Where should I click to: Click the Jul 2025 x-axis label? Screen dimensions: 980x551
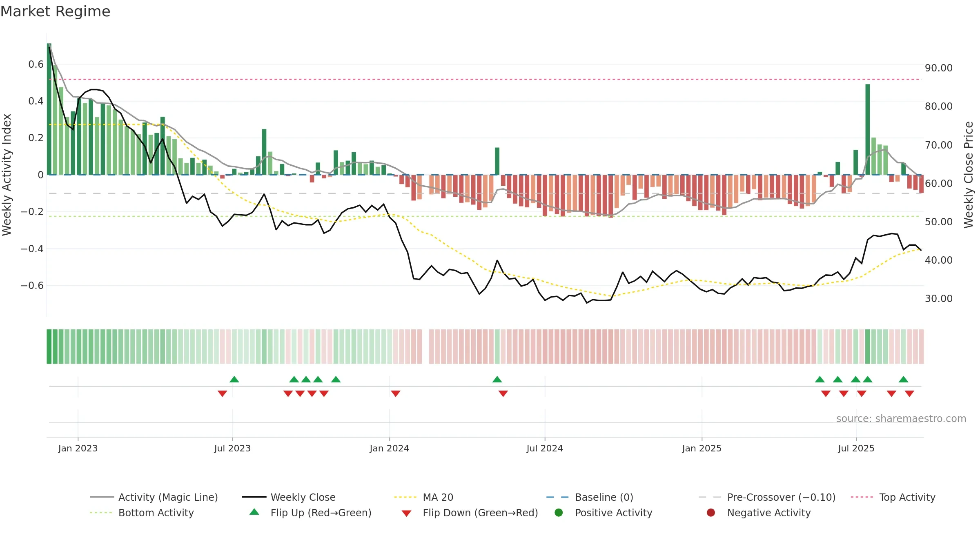pyautogui.click(x=856, y=448)
